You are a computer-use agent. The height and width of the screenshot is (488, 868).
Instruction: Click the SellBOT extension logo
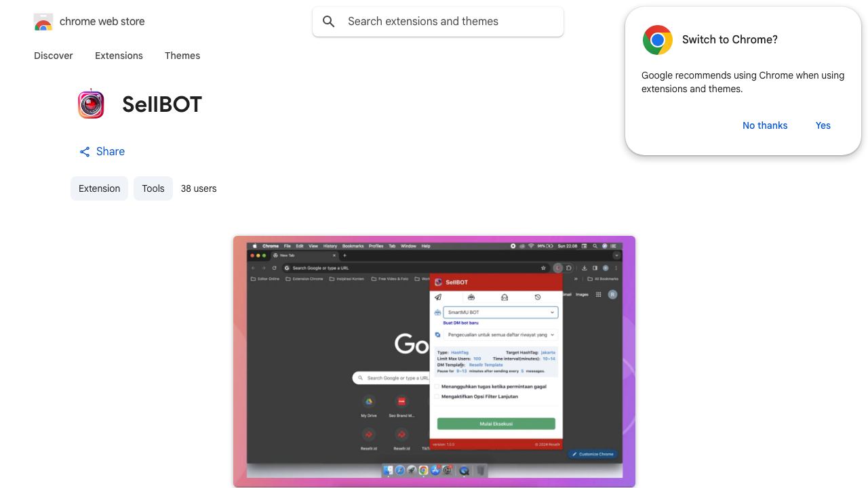coord(91,104)
